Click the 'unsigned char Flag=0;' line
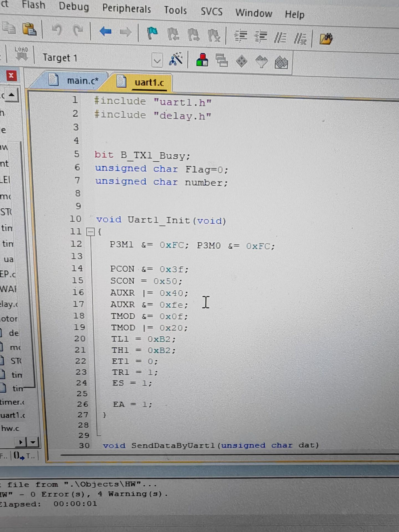The width and height of the screenshot is (399, 532). pyautogui.click(x=162, y=169)
